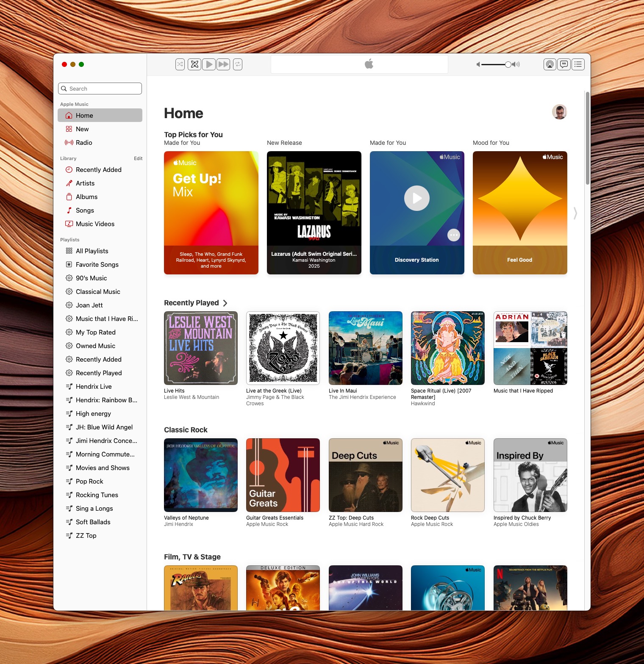
Task: Skip forward to next track
Action: [x=223, y=64]
